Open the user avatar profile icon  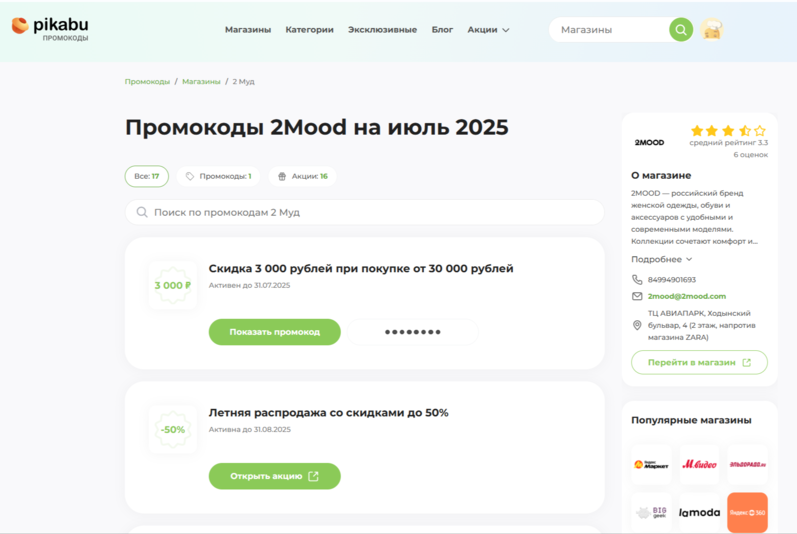(x=712, y=30)
